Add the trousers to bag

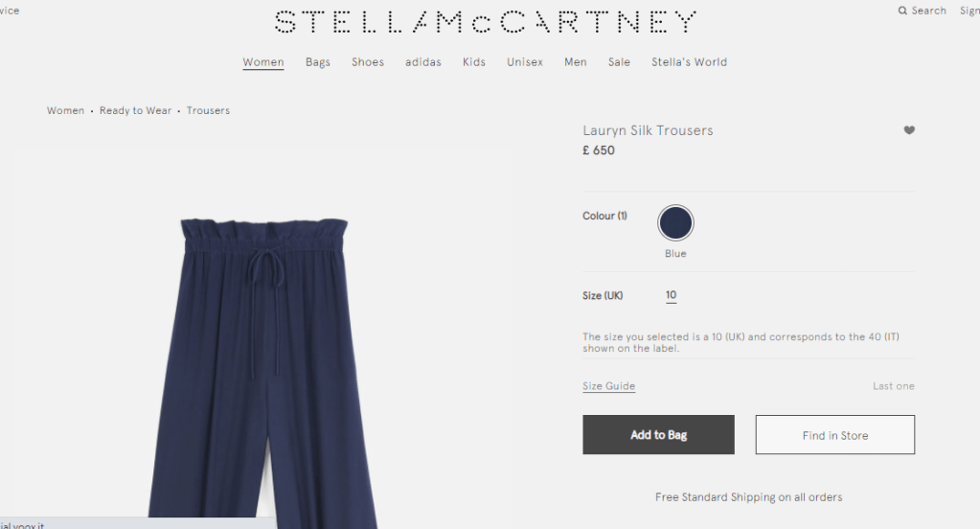658,434
